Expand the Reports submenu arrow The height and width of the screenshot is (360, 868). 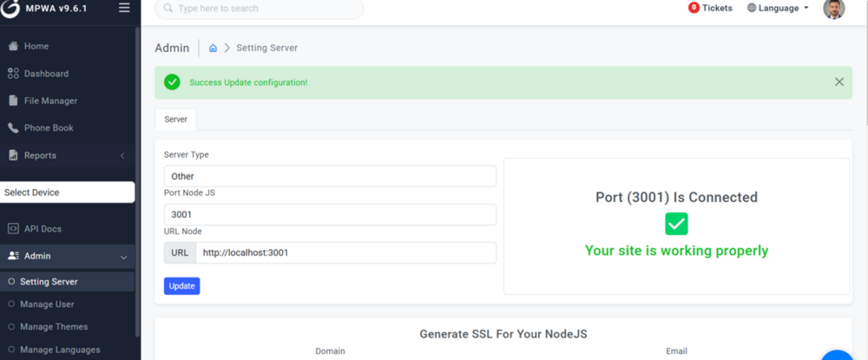click(x=122, y=156)
